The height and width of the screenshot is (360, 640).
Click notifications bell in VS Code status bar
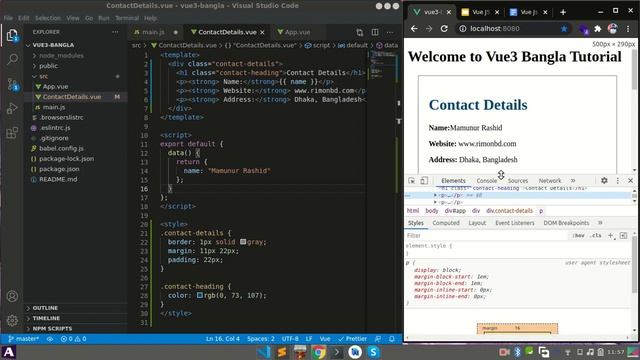pos(392,339)
